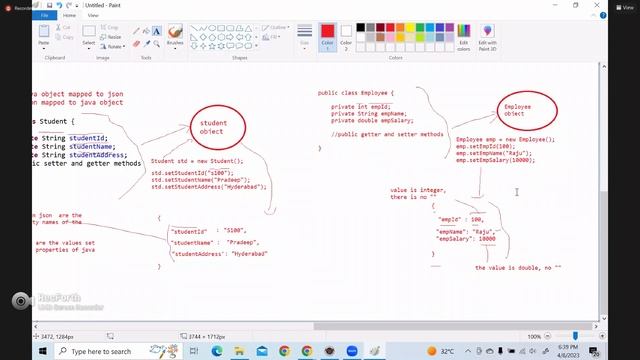Screen dimensions: 640x360
Task: Open the Task View taskbar button
Action: pos(194,351)
